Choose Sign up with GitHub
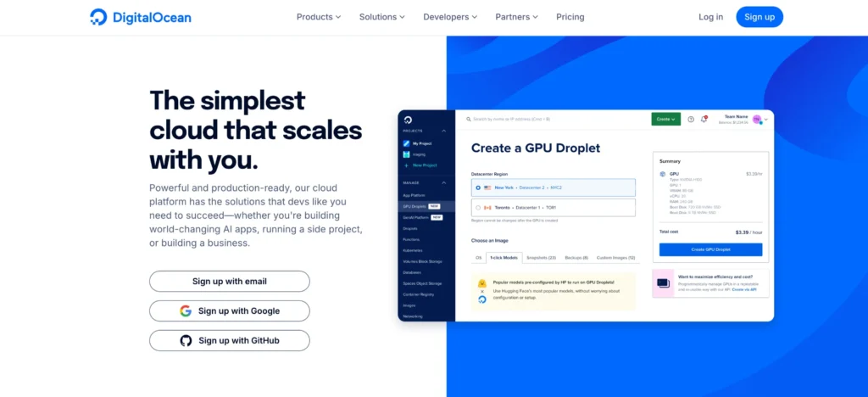The width and height of the screenshot is (868, 397). pos(229,340)
